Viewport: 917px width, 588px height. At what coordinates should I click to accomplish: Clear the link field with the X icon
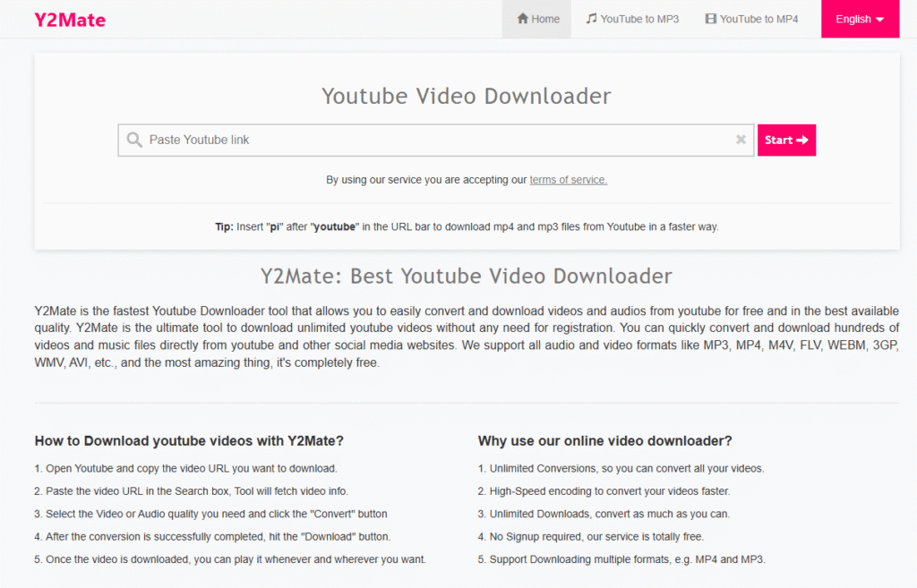(x=741, y=140)
